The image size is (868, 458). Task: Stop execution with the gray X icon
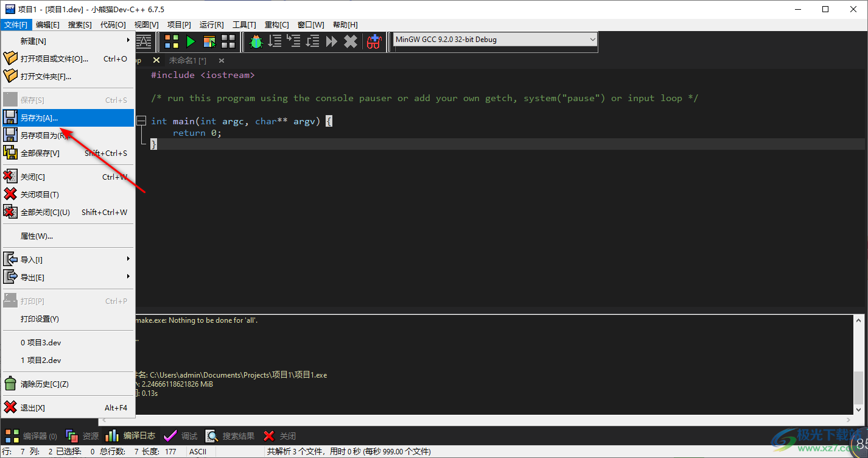351,41
